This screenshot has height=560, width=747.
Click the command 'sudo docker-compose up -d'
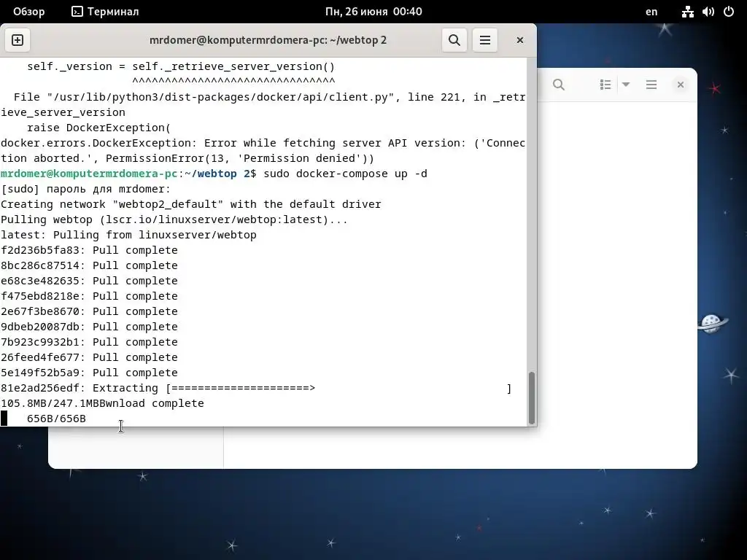click(x=345, y=174)
